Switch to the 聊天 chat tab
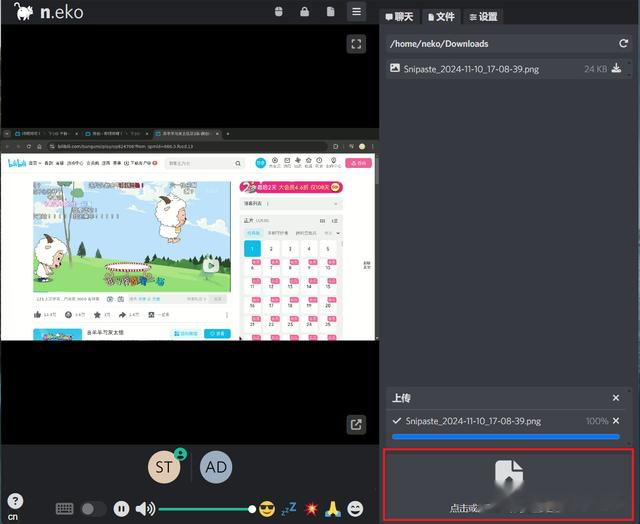640x524 pixels. 399,16
